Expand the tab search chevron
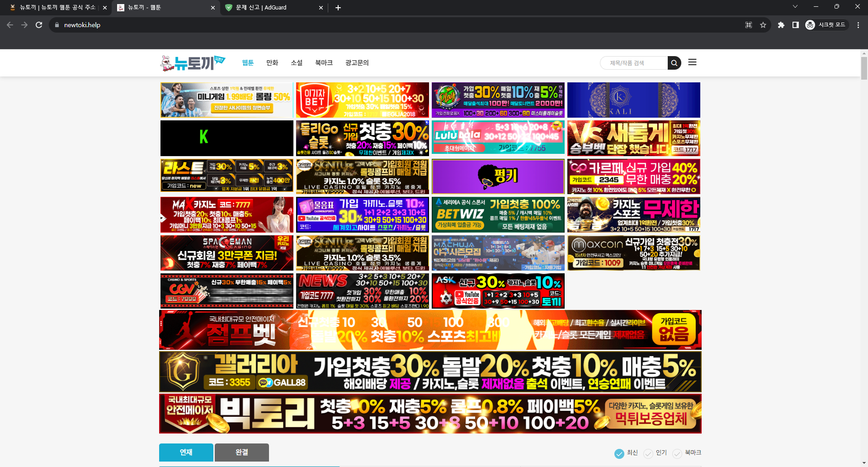 click(795, 7)
